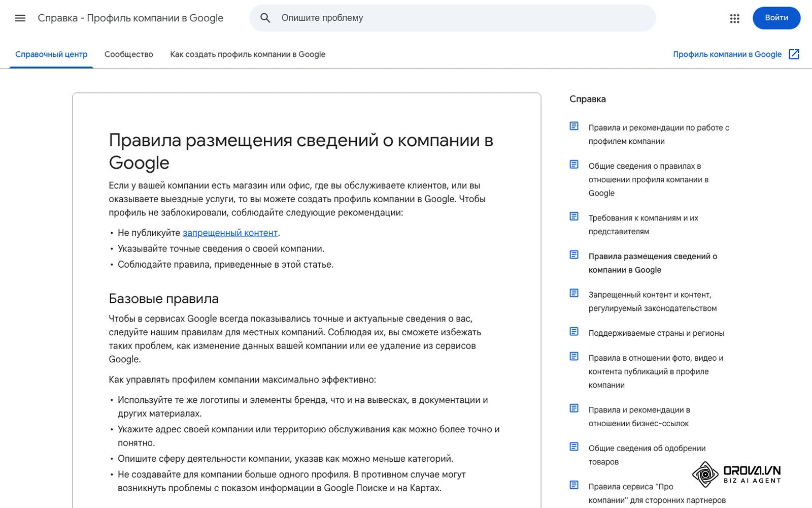Click article icon beside Поддерживаемые страны и регионы
The image size is (812, 508).
[574, 332]
